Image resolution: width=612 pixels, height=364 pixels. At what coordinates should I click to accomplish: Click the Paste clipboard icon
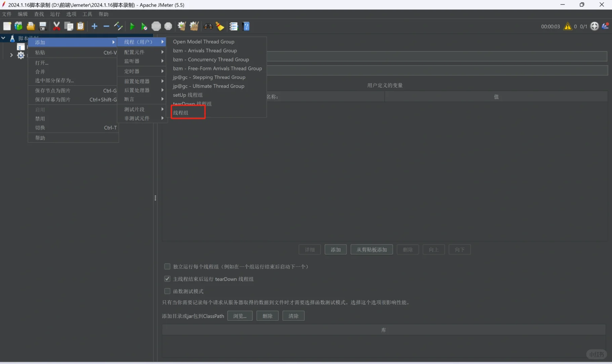tap(81, 26)
